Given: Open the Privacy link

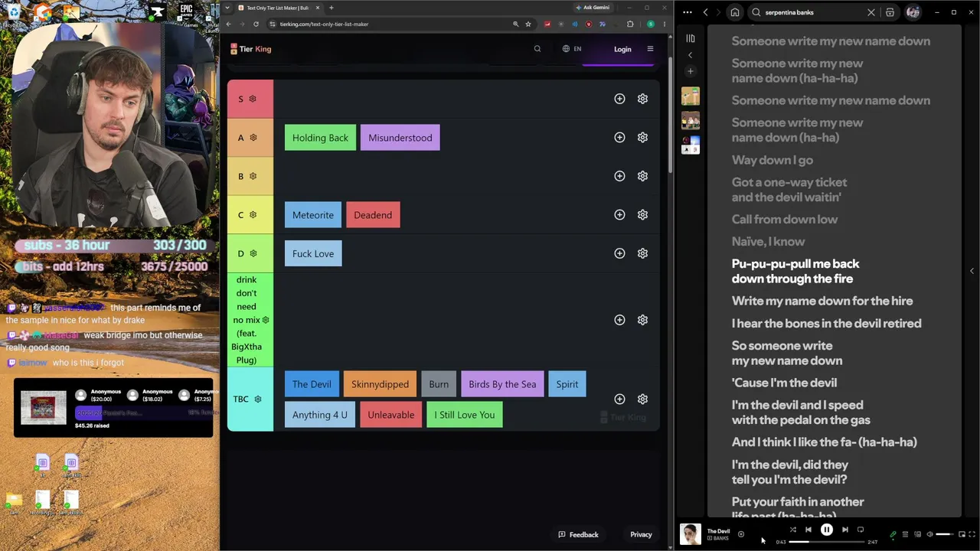Looking at the screenshot, I should pyautogui.click(x=641, y=535).
